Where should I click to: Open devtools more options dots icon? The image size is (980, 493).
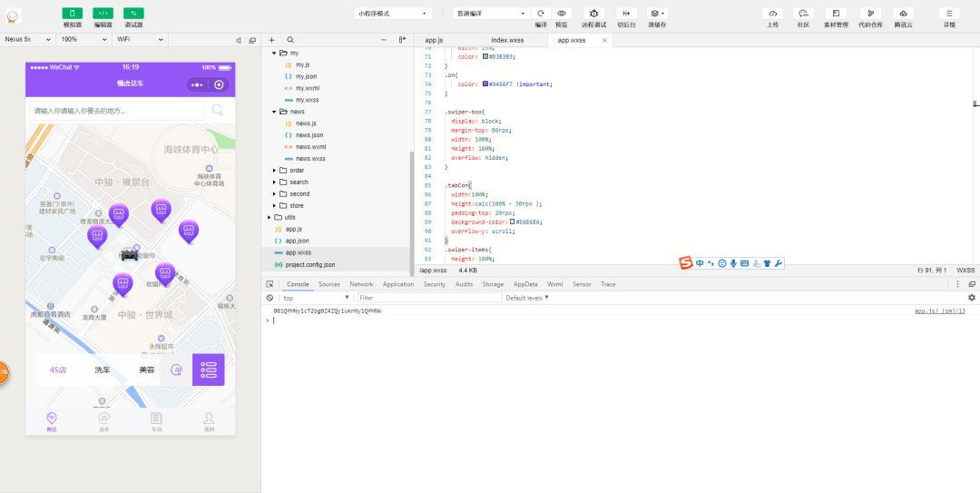957,284
